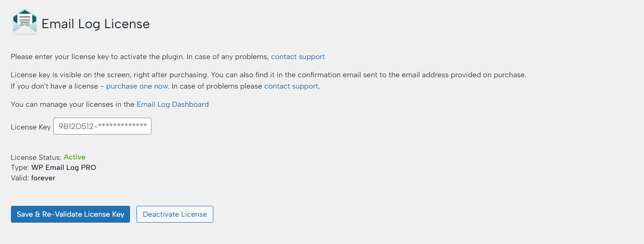
Task: Click the "forever" validity value
Action: [x=43, y=178]
